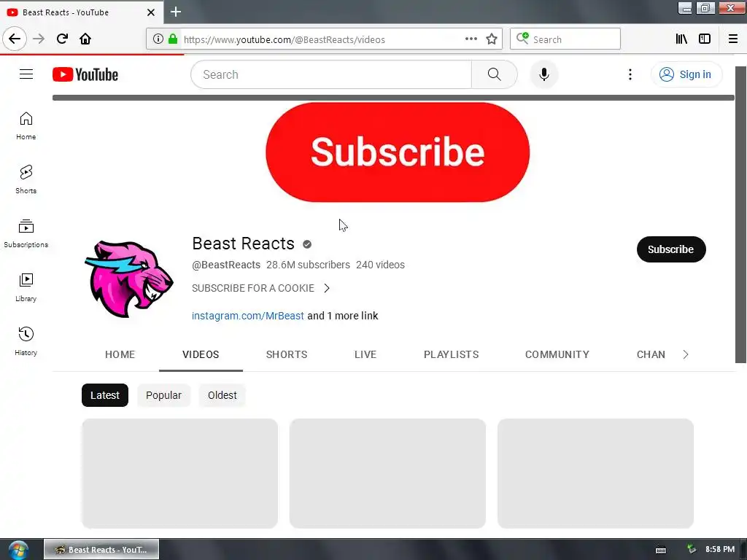The height and width of the screenshot is (560, 747).
Task: Switch to the HOME channel tab
Action: click(x=120, y=355)
